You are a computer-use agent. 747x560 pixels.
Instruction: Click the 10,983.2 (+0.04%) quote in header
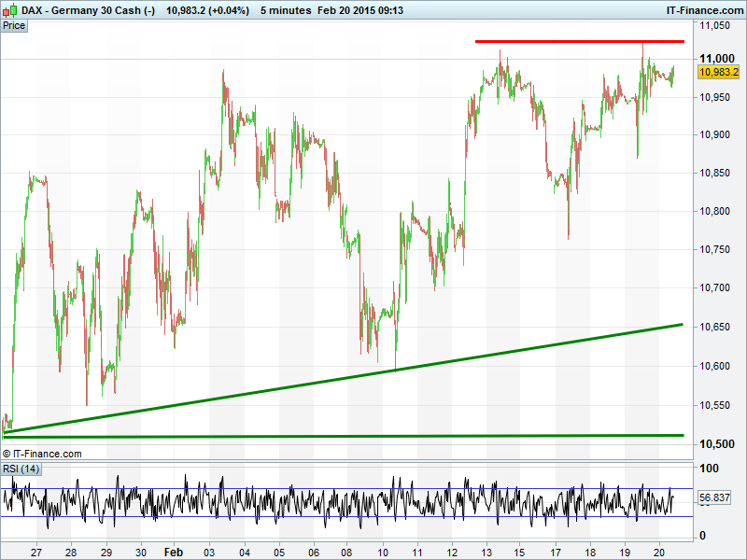click(206, 9)
